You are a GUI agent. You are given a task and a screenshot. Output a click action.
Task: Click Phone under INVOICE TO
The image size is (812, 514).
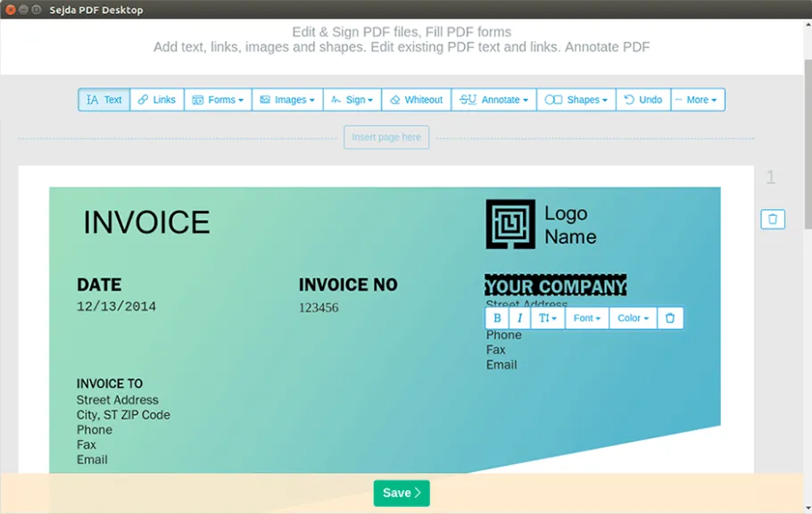coord(95,429)
